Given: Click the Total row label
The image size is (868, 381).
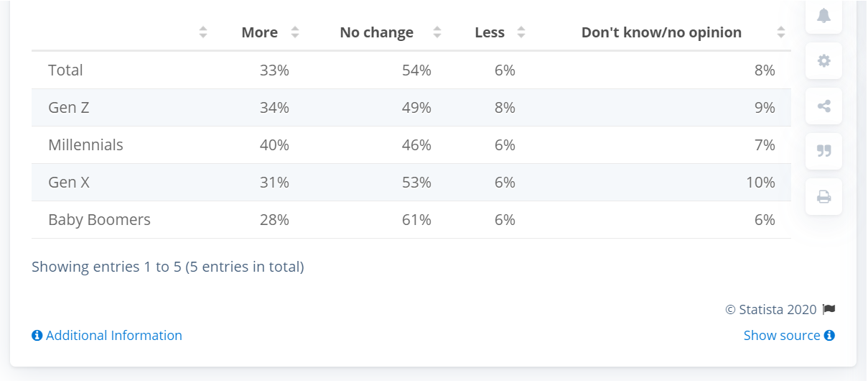Looking at the screenshot, I should click(65, 70).
